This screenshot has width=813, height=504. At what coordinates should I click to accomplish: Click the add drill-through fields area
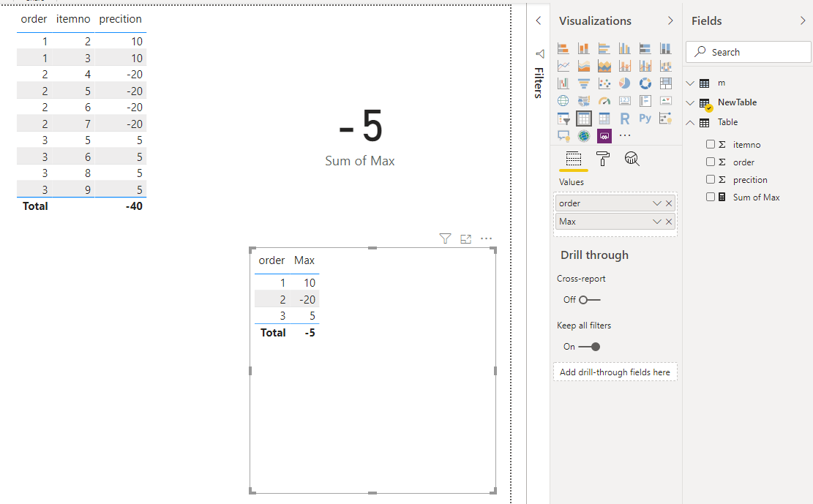coord(615,372)
